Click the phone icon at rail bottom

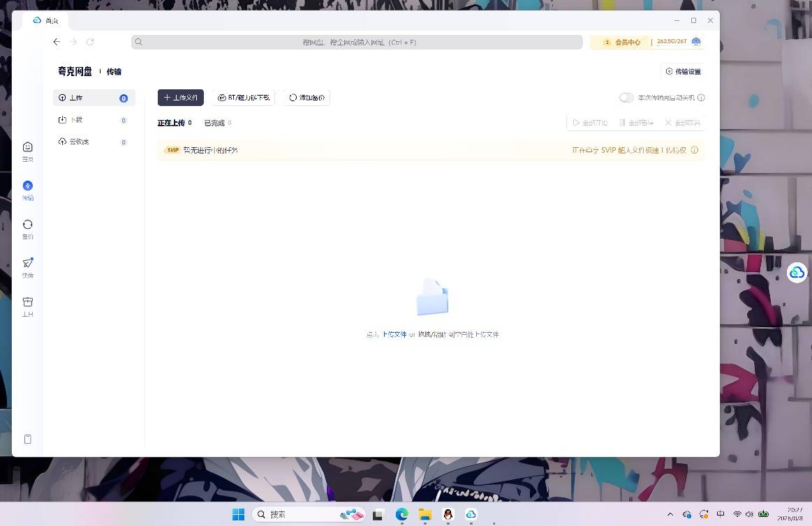click(28, 439)
